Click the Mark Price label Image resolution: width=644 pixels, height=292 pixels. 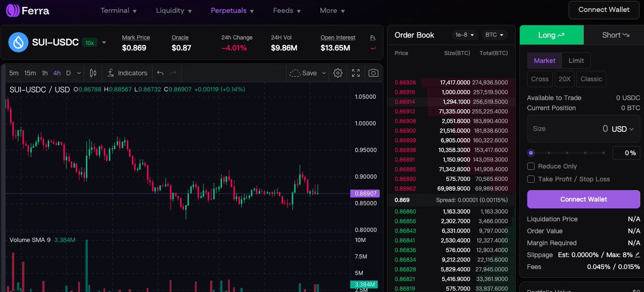[x=136, y=38]
